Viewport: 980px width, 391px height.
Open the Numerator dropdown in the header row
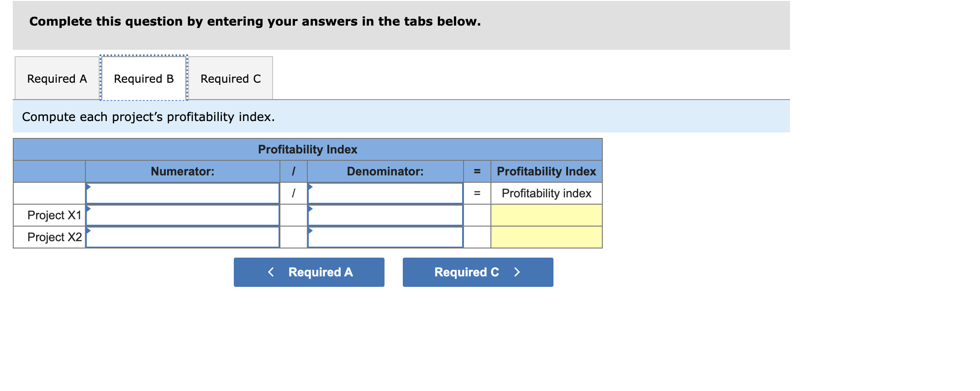tap(183, 193)
